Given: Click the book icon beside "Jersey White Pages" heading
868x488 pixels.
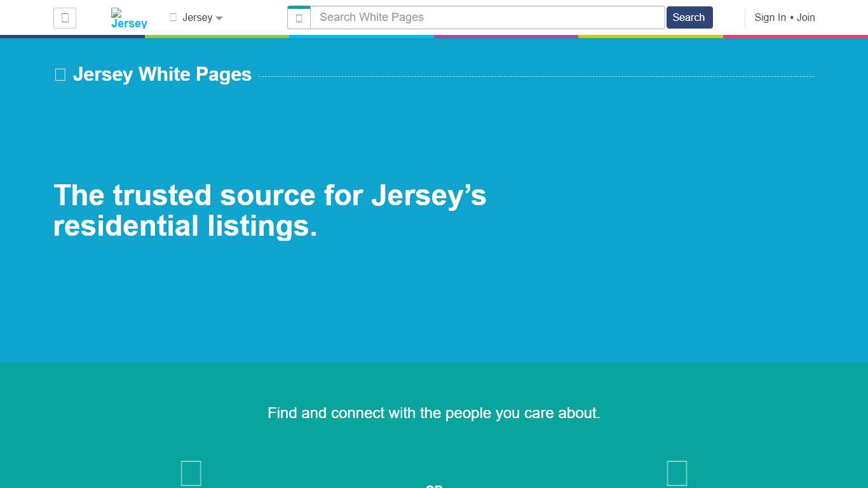Looking at the screenshot, I should pyautogui.click(x=59, y=74).
